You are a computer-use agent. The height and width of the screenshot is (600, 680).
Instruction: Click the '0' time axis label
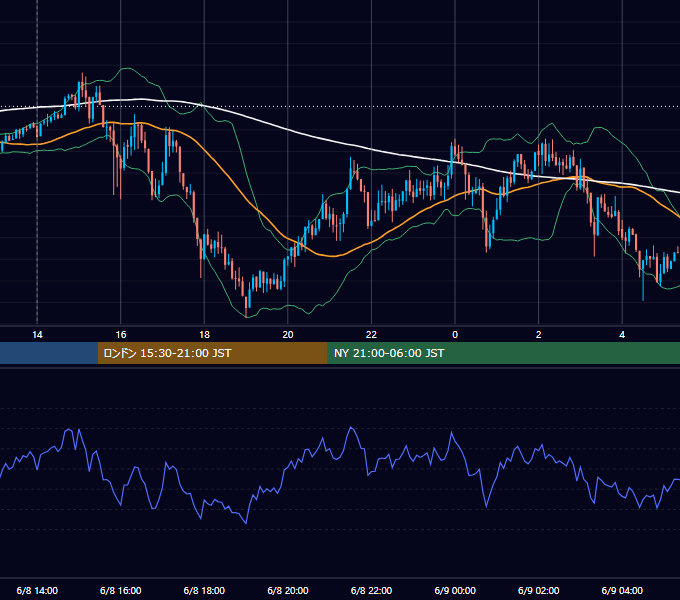point(455,335)
